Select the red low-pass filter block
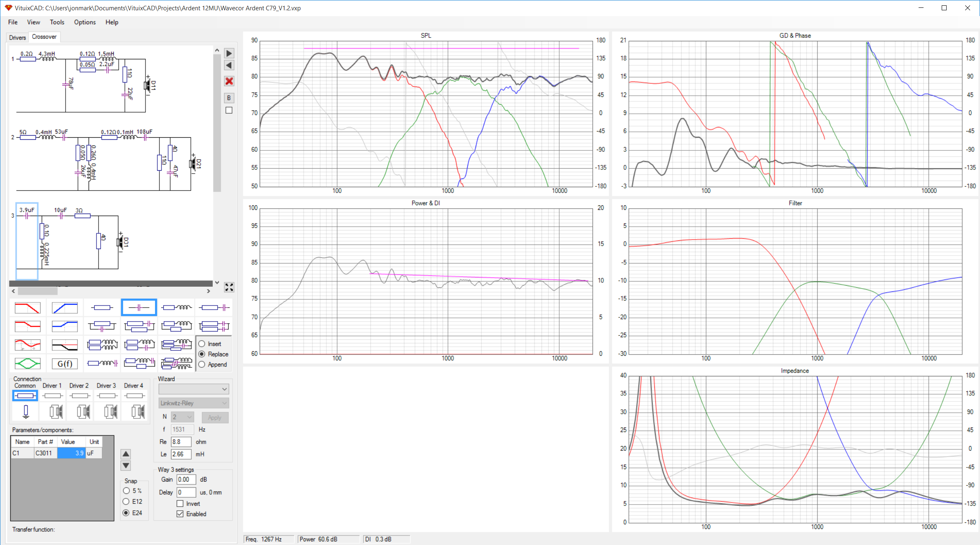 click(28, 308)
